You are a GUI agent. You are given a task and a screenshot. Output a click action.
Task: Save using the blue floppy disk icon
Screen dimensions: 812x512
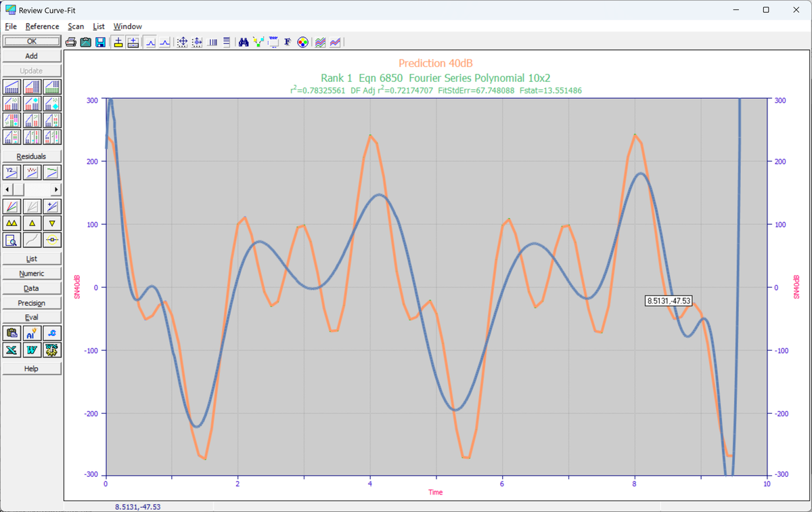pos(100,42)
